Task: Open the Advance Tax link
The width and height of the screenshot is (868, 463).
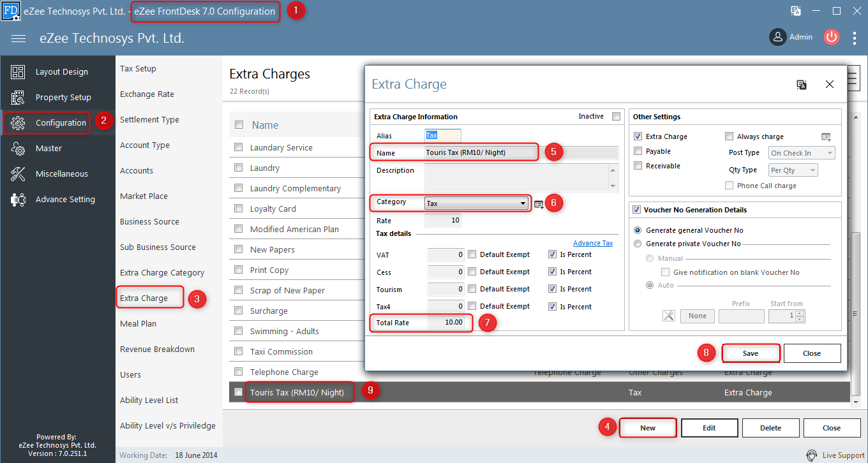Action: [593, 243]
